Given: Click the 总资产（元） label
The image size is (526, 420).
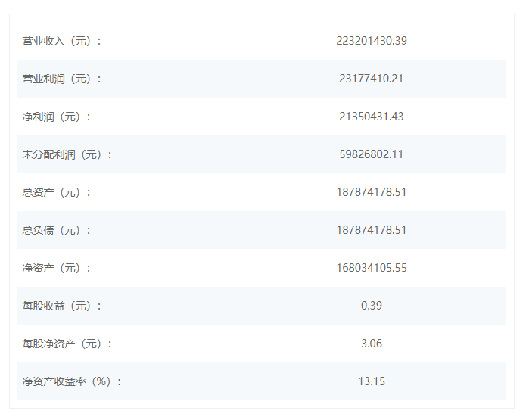Looking at the screenshot, I should [x=57, y=192].
